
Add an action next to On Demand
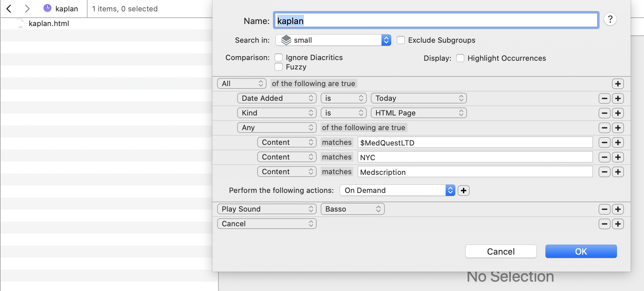463,191
